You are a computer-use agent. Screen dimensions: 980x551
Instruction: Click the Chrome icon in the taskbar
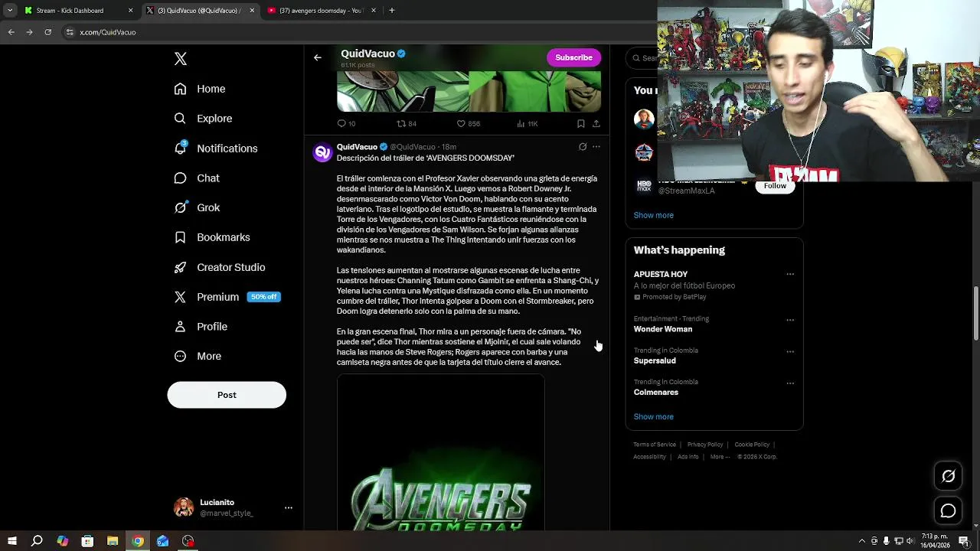pyautogui.click(x=138, y=541)
